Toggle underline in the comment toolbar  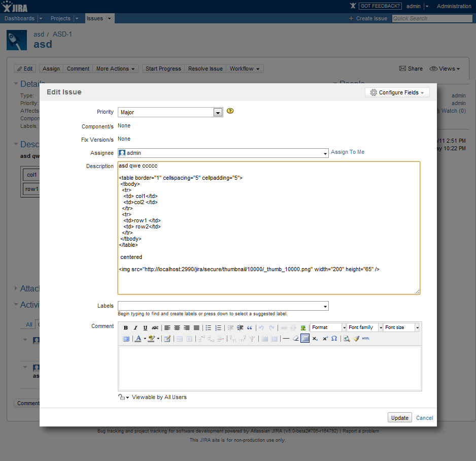point(145,328)
